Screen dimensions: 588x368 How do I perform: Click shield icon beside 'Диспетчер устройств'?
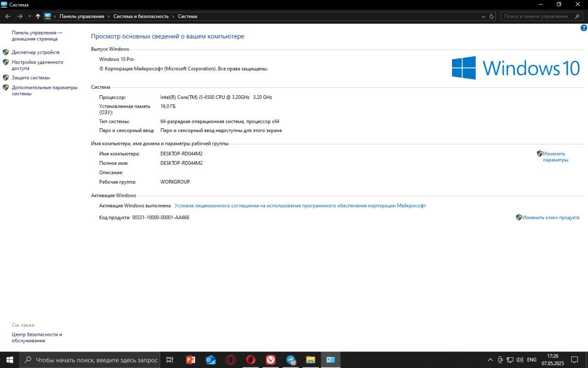6,52
